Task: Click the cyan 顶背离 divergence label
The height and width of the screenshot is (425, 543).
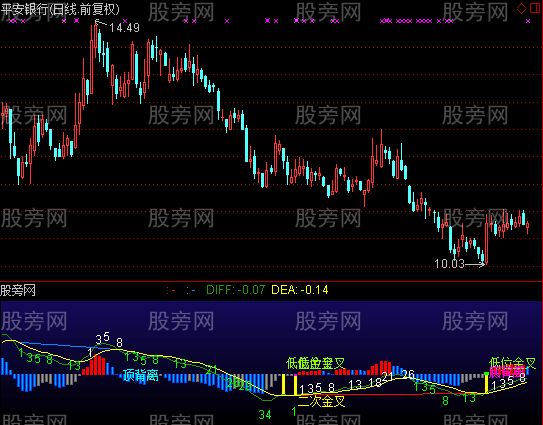Action: click(x=141, y=375)
